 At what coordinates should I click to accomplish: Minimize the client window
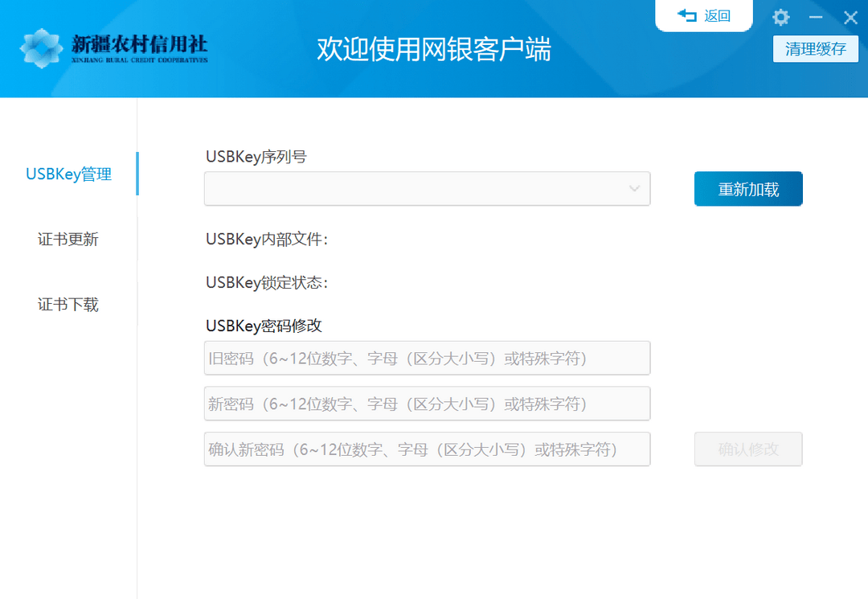tap(816, 17)
